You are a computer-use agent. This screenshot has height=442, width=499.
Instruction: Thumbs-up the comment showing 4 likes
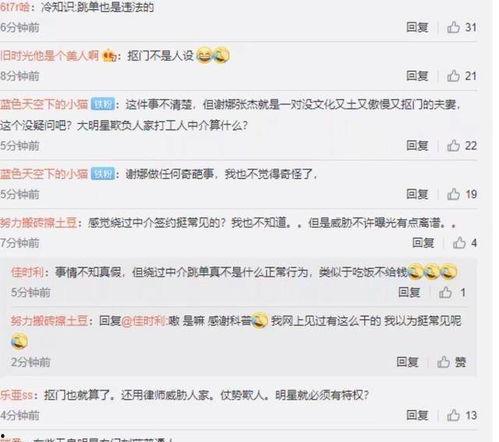click(459, 243)
